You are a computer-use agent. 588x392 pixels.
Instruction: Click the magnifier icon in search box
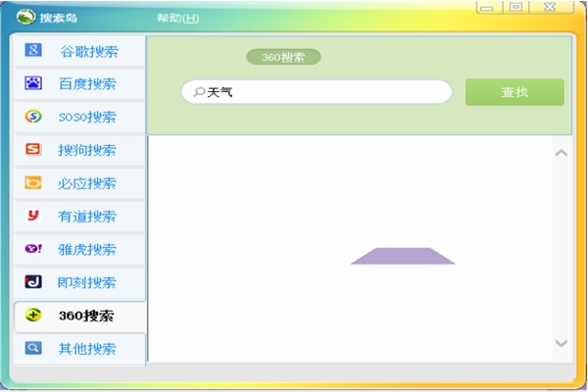(199, 92)
